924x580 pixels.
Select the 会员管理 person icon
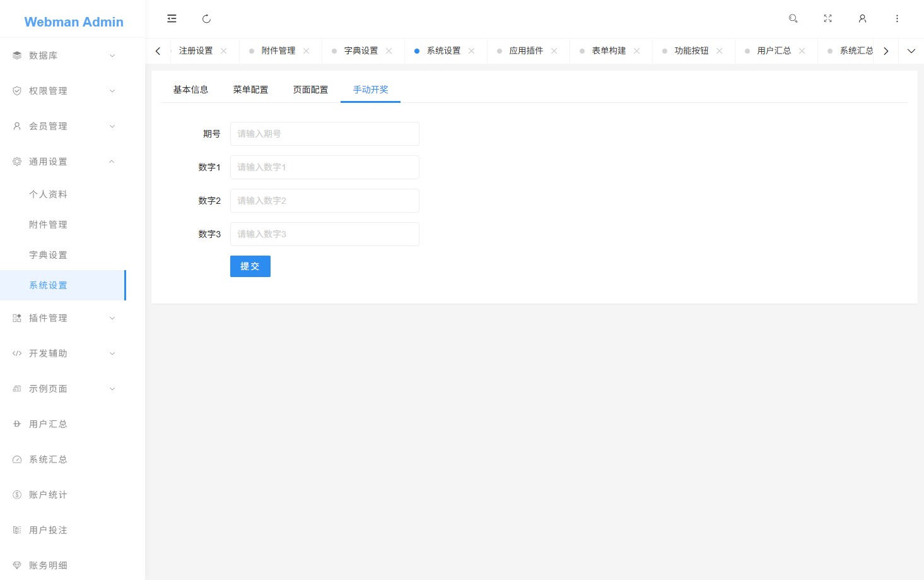click(x=16, y=126)
